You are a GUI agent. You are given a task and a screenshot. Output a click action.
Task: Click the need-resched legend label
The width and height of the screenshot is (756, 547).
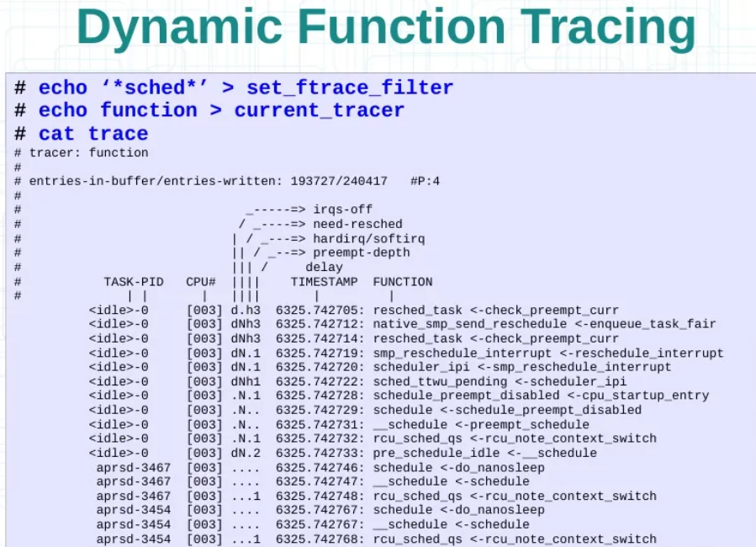[x=357, y=224]
